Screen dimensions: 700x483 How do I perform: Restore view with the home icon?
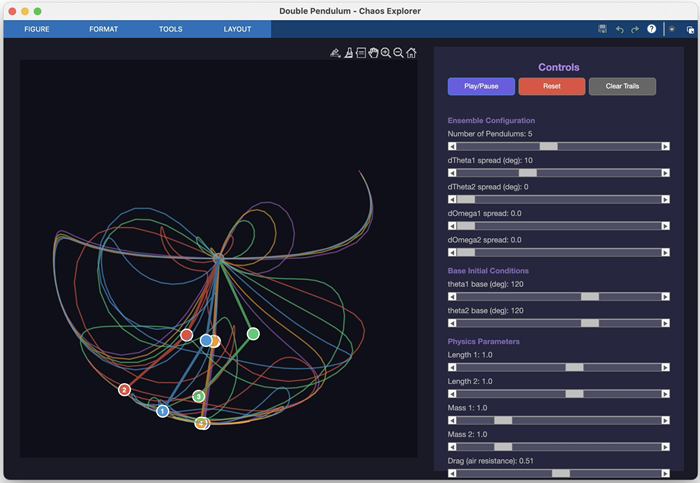tap(411, 53)
